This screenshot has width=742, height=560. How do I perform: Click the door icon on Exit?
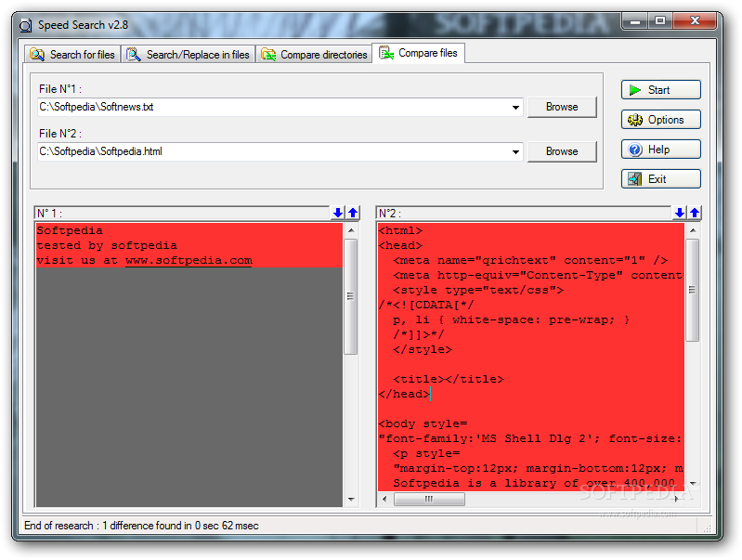coord(635,179)
